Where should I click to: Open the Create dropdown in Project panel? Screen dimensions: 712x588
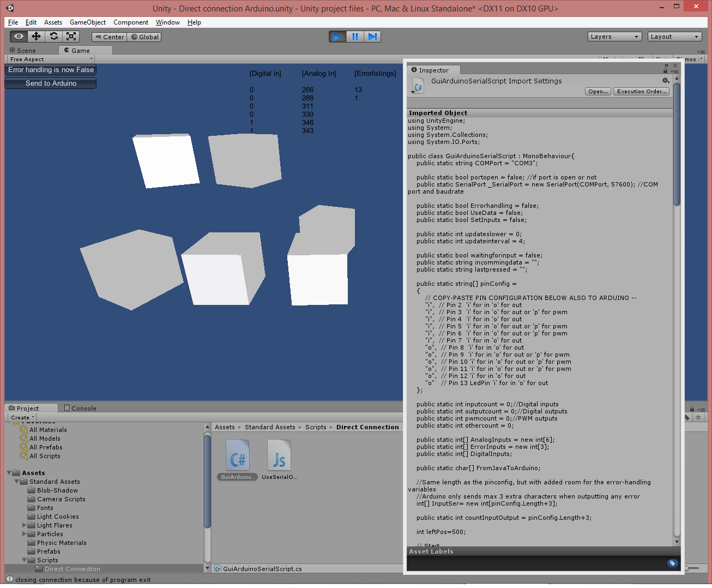point(22,417)
